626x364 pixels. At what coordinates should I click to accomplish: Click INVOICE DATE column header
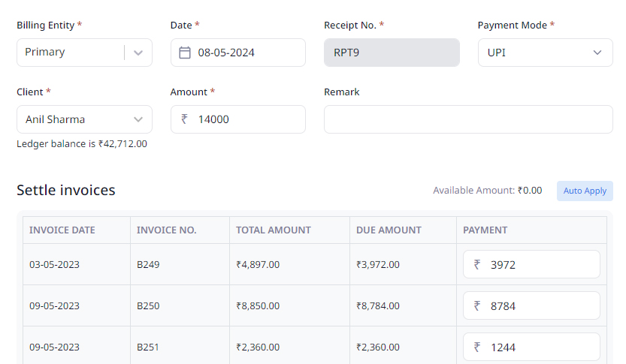coord(62,230)
